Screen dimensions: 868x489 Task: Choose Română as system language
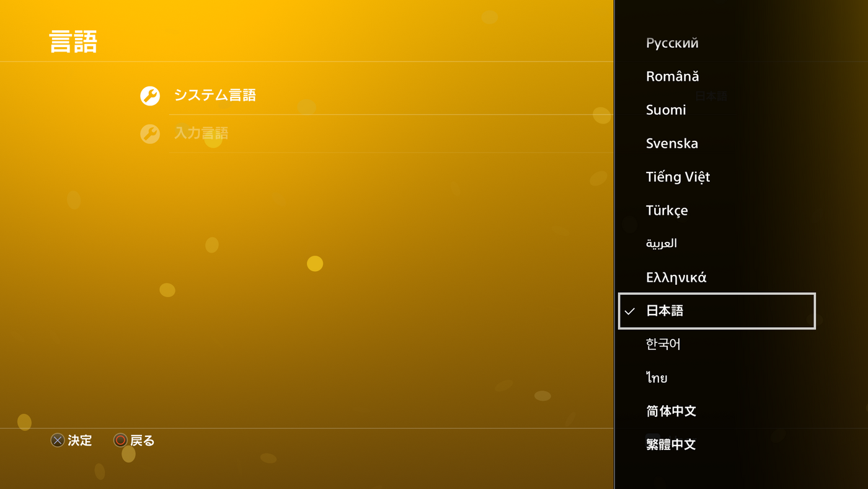click(672, 76)
